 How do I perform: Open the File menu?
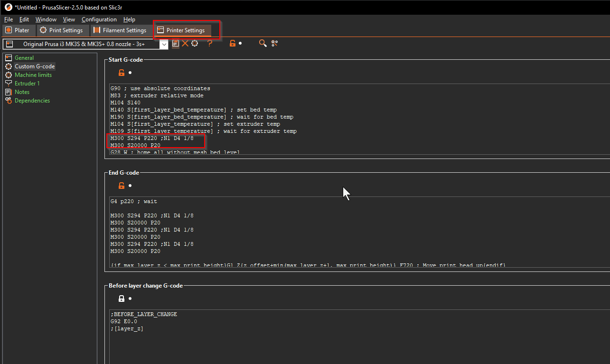[8, 19]
